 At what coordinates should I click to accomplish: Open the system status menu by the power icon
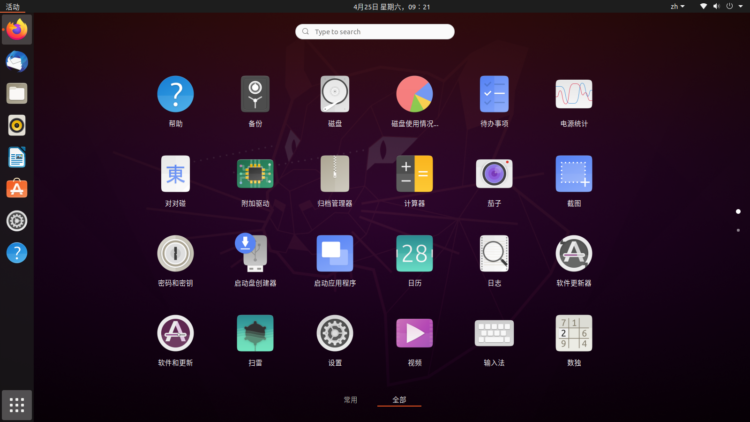[x=731, y=6]
